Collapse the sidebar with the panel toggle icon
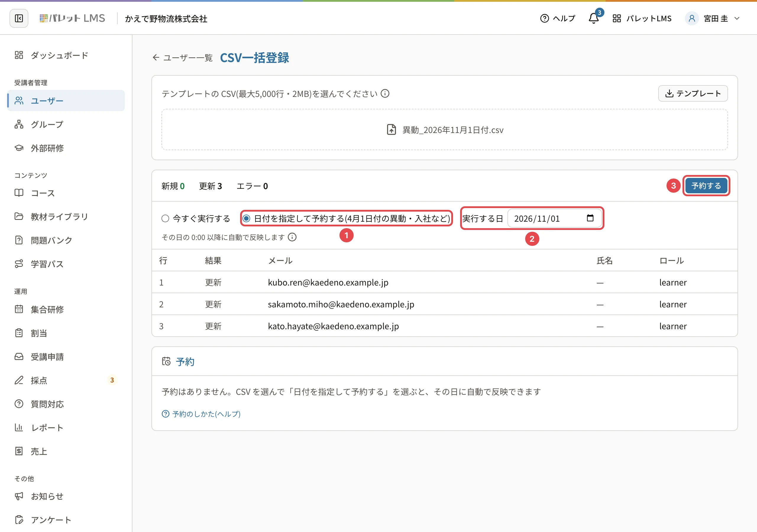 (19, 18)
